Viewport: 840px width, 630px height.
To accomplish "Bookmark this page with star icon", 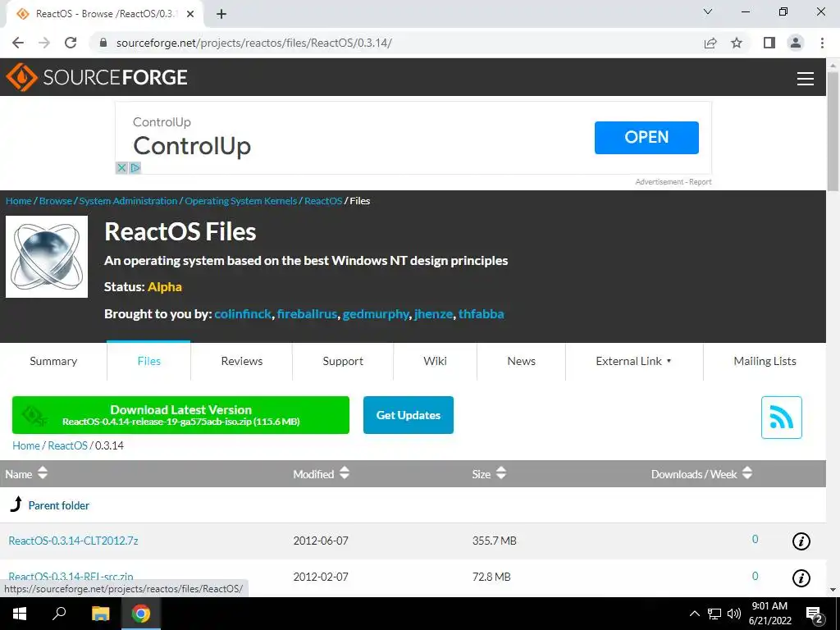I will [x=737, y=43].
